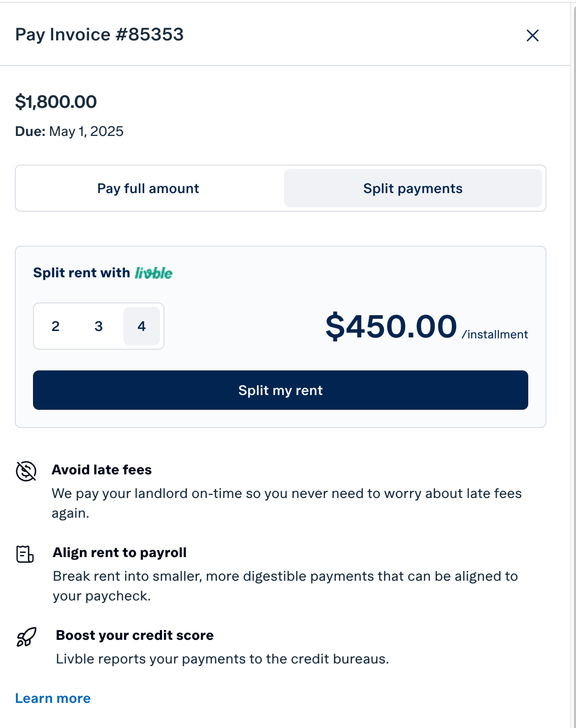This screenshot has height=728, width=576.
Task: Select 3 installments option
Action: (98, 326)
